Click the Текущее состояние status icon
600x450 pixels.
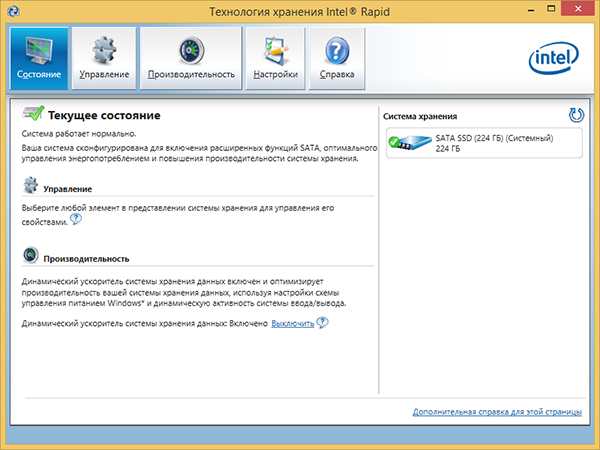click(33, 114)
